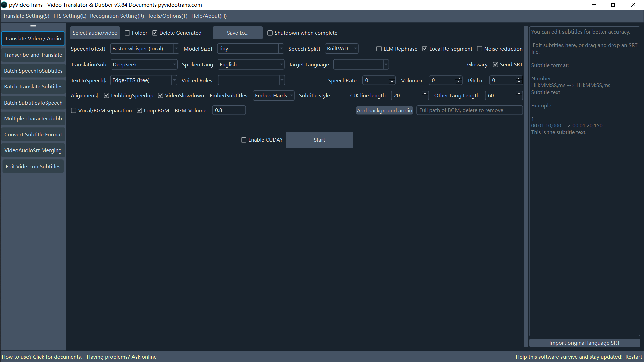The width and height of the screenshot is (644, 362).
Task: Open Tools/Options(T) menu
Action: [x=167, y=16]
